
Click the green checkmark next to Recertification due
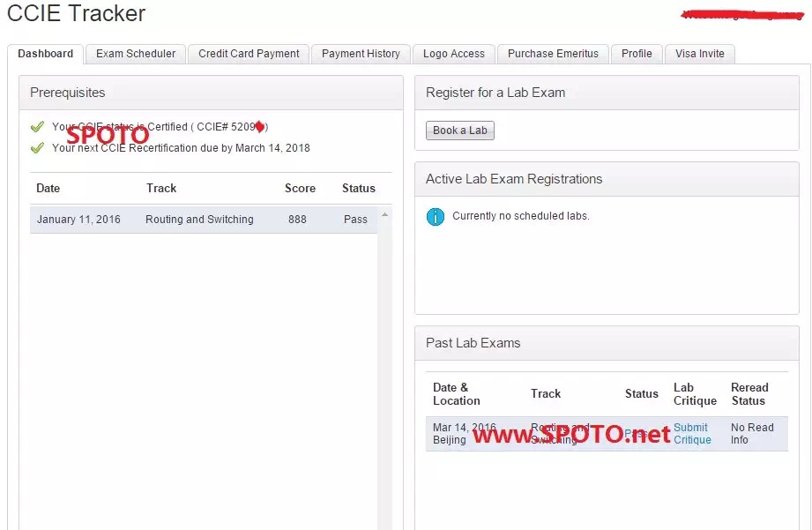pyautogui.click(x=37, y=148)
